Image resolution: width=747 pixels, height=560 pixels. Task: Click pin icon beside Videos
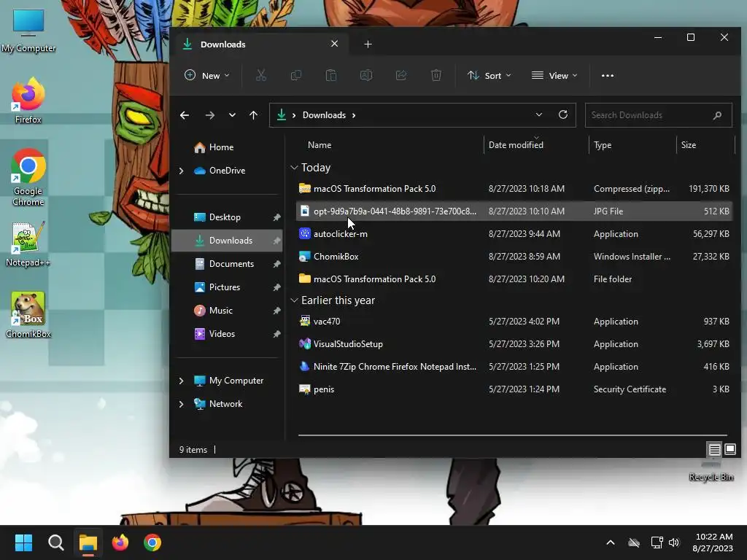click(276, 334)
